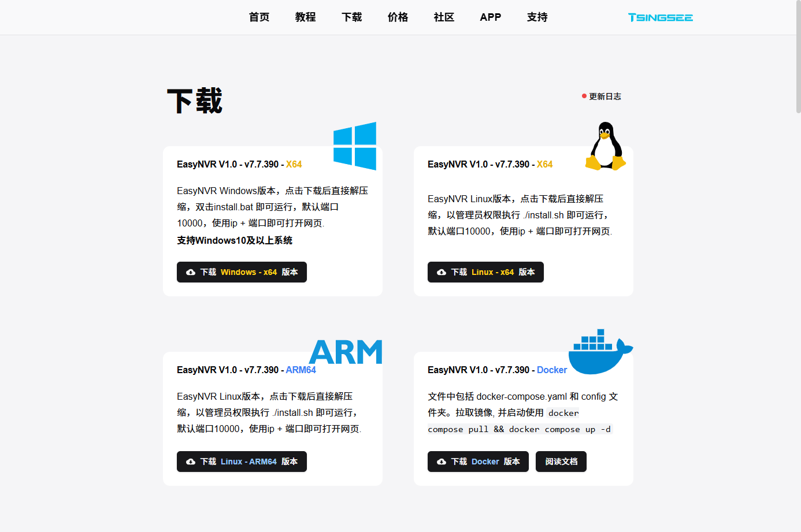The width and height of the screenshot is (801, 532).
Task: Select 下载 in the top navigation
Action: 352,17
